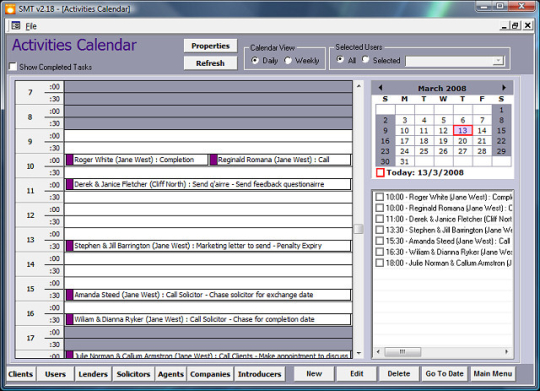Tick the 16:30 Wiliam & Dianna Ryker checkbox
The height and width of the screenshot is (391, 540).
(380, 252)
